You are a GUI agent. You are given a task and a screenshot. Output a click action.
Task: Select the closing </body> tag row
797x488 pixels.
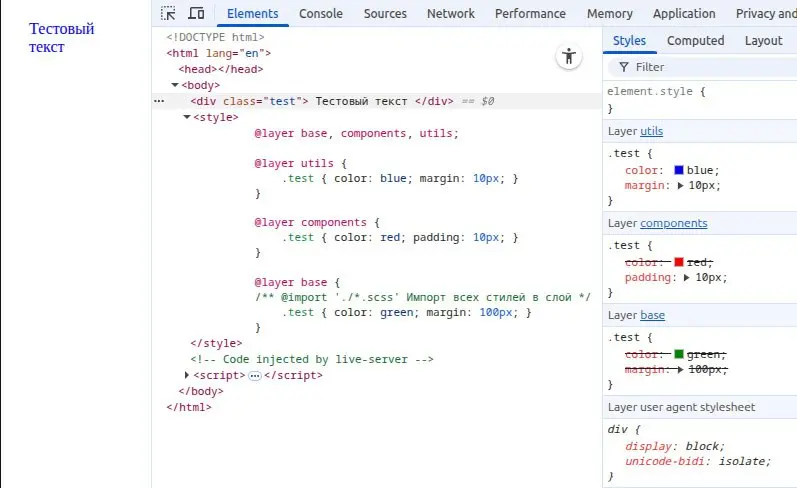[201, 391]
